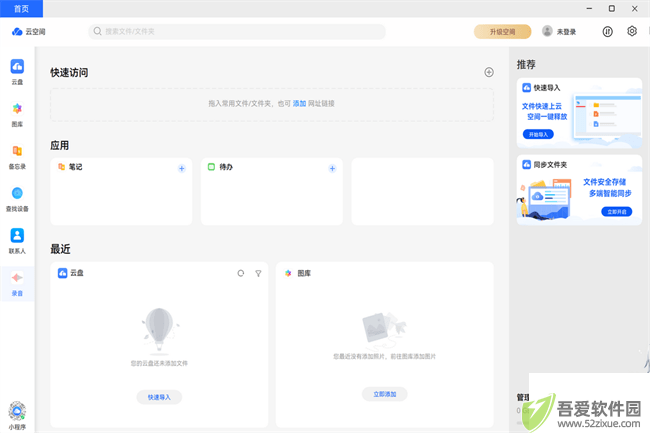Focus the 搜索文件/文件夹 search field
The image size is (650, 433).
click(237, 31)
